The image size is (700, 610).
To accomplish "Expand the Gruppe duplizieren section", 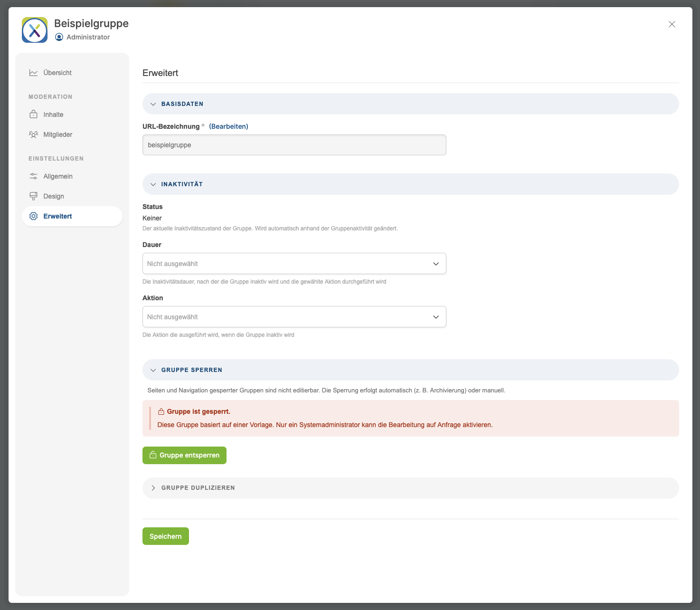I will [x=153, y=488].
